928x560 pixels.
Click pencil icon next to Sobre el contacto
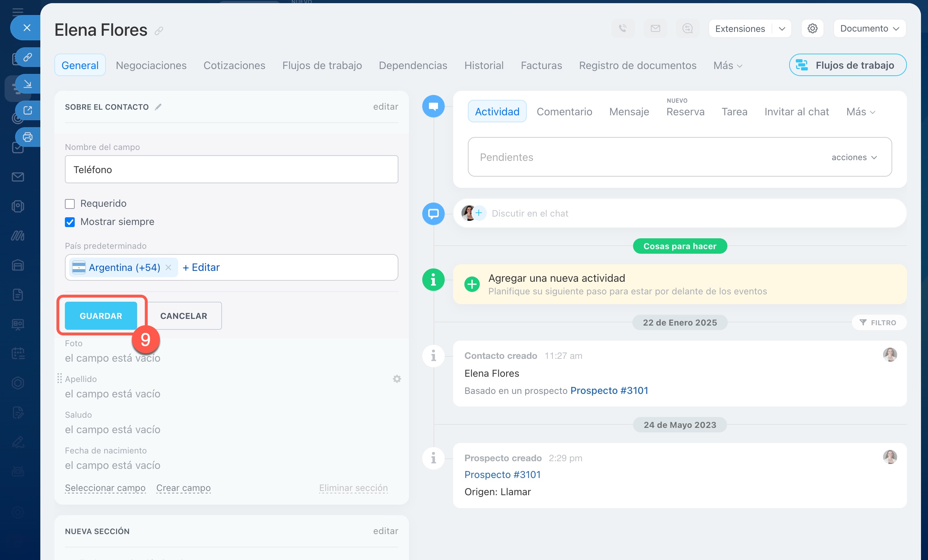[x=158, y=107]
